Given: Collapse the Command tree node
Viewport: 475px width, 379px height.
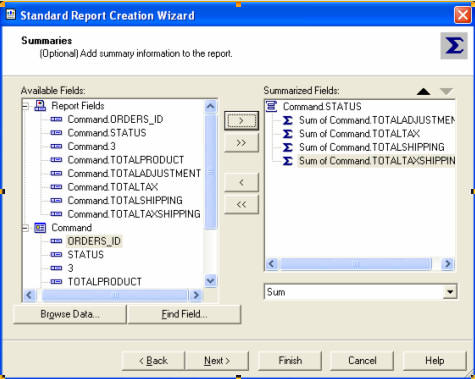Looking at the screenshot, I should (x=25, y=228).
